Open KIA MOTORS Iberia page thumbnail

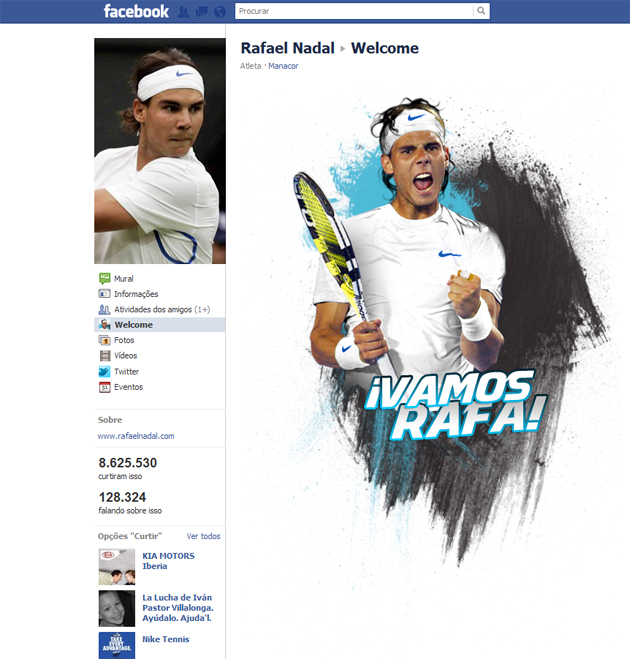[117, 567]
